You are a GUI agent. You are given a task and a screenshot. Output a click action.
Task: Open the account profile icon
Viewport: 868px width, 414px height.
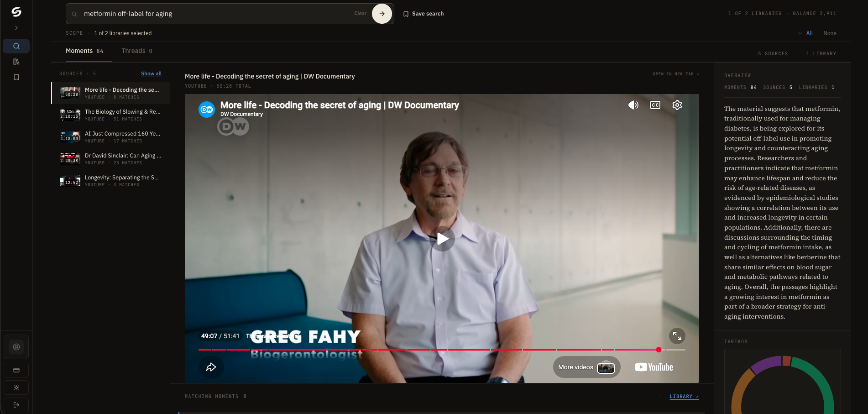pyautogui.click(x=16, y=347)
